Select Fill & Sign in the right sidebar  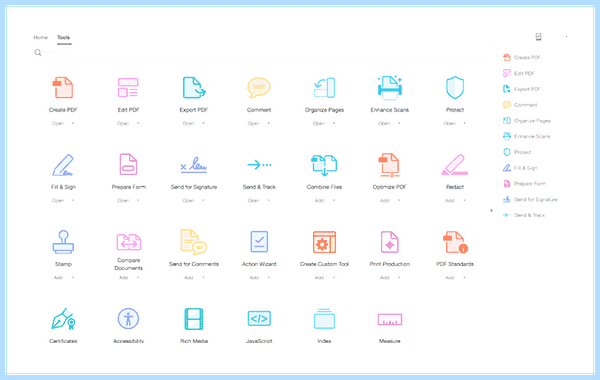coord(520,168)
